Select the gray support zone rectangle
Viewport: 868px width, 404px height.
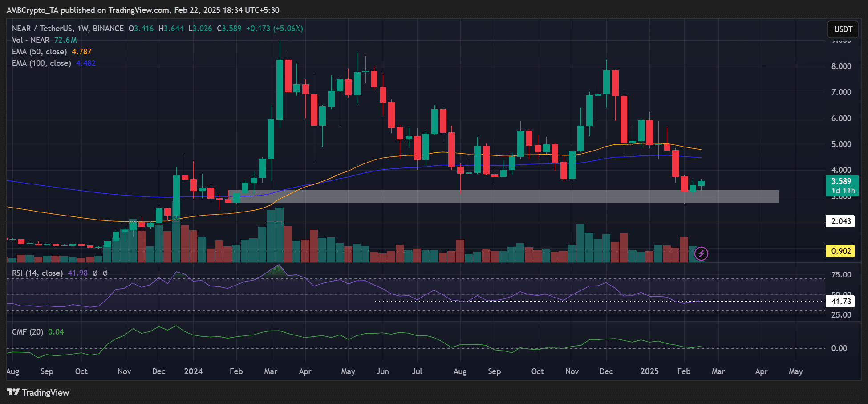point(503,197)
